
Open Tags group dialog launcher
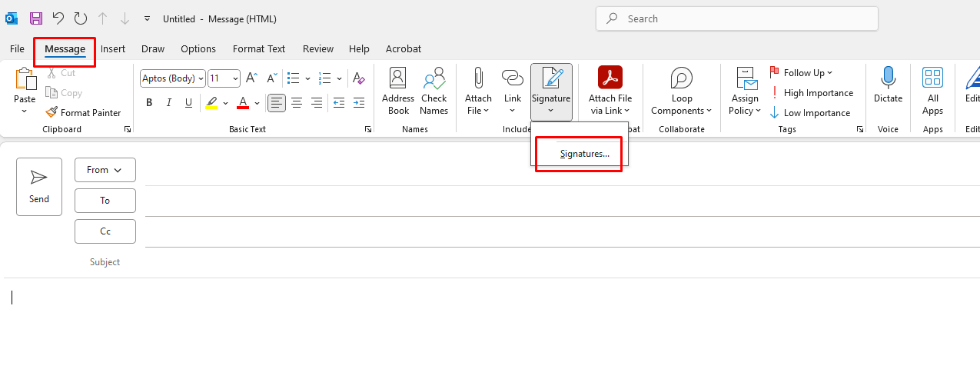(859, 130)
